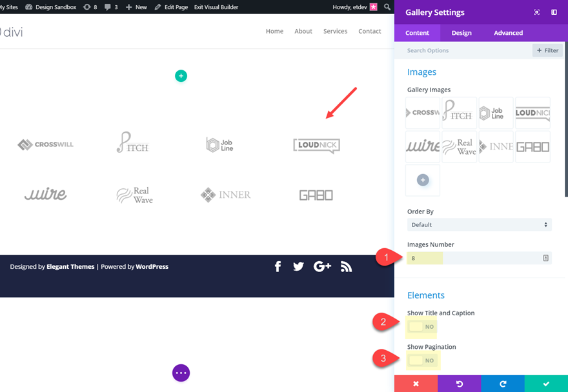This screenshot has width=568, height=392.
Task: Redo the change with the blue button
Action: 503,384
